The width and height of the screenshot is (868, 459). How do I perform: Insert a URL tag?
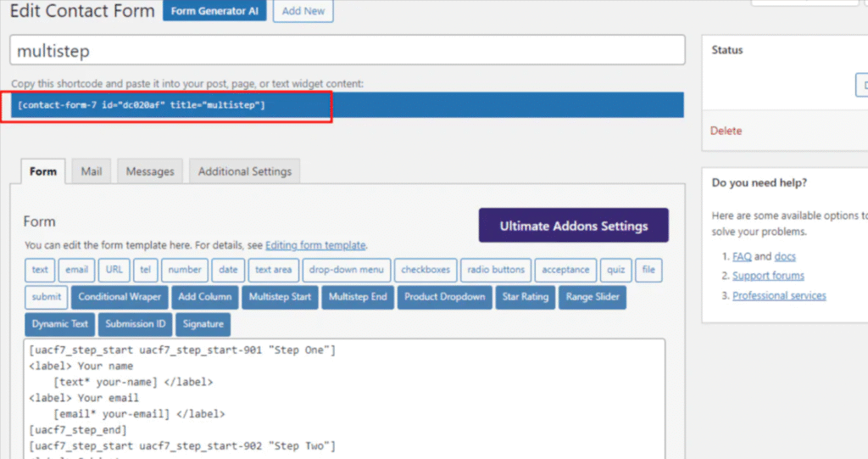(114, 270)
